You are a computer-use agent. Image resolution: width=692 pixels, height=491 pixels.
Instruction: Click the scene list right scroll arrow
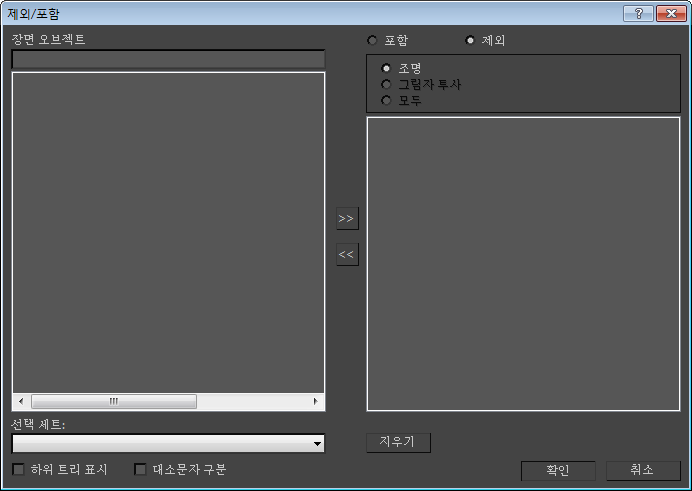(x=315, y=401)
